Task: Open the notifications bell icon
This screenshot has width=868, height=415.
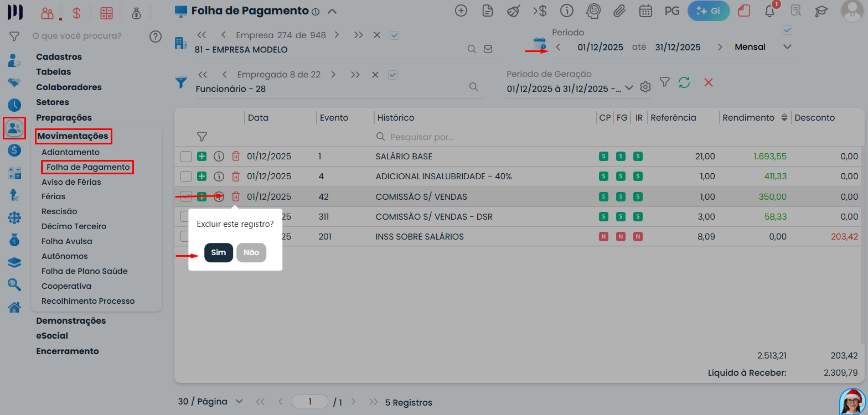Action: tap(769, 11)
